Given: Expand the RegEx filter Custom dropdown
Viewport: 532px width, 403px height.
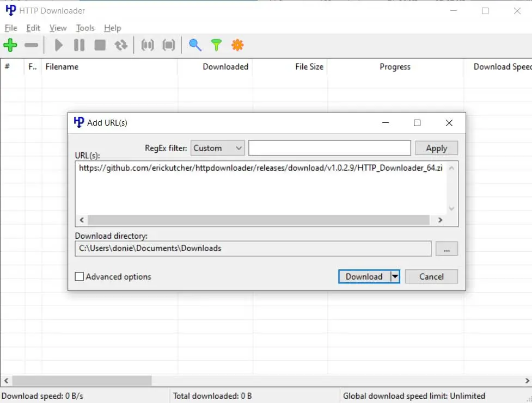Looking at the screenshot, I should click(217, 148).
